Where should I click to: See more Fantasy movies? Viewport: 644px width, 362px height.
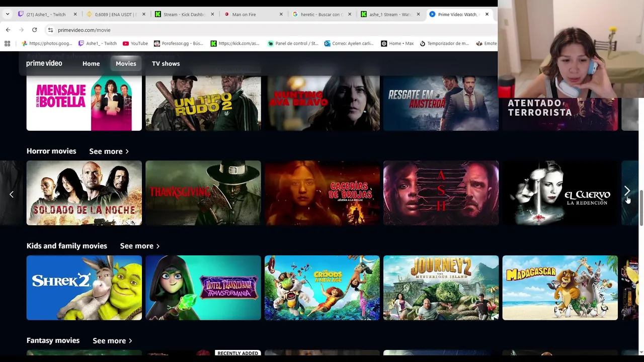click(112, 341)
